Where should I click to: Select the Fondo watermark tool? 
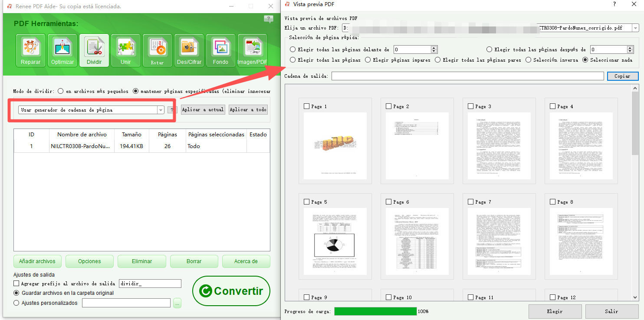220,50
